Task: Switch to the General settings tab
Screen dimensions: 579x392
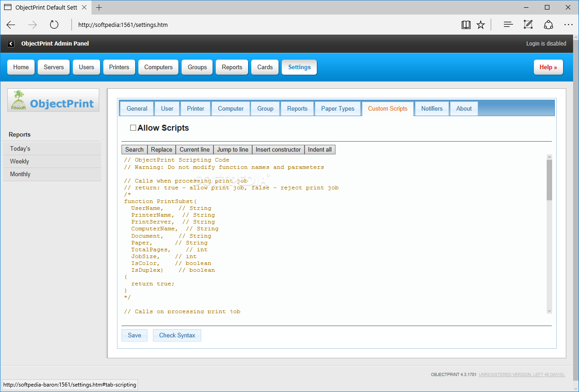Action: coord(137,108)
